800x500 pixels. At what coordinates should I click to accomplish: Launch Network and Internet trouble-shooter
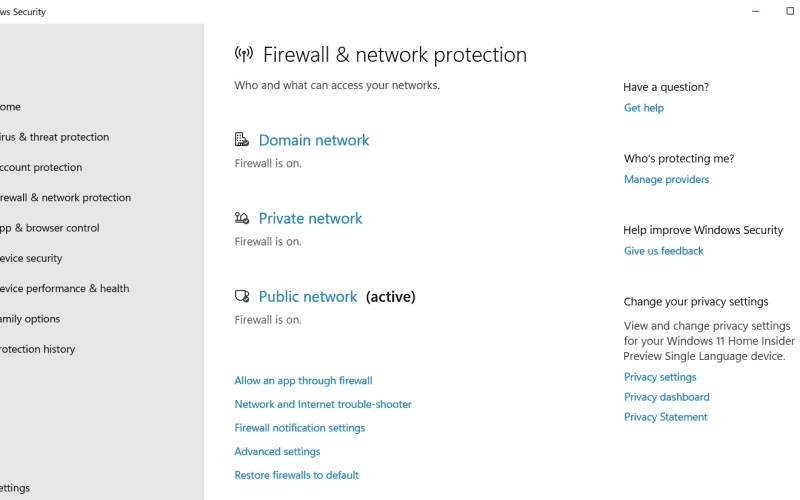pos(322,404)
